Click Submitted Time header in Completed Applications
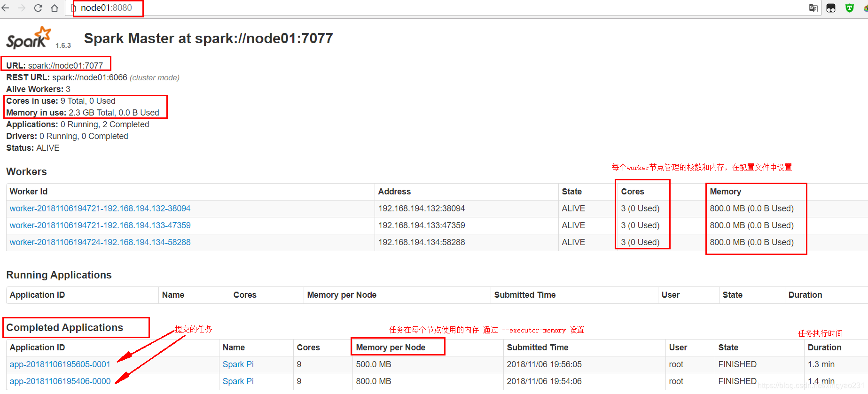Screen dimensions: 868x394 [x=538, y=348]
